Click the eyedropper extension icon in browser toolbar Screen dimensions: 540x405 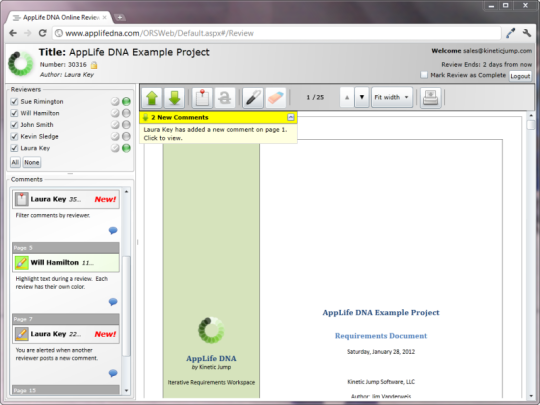(510, 33)
